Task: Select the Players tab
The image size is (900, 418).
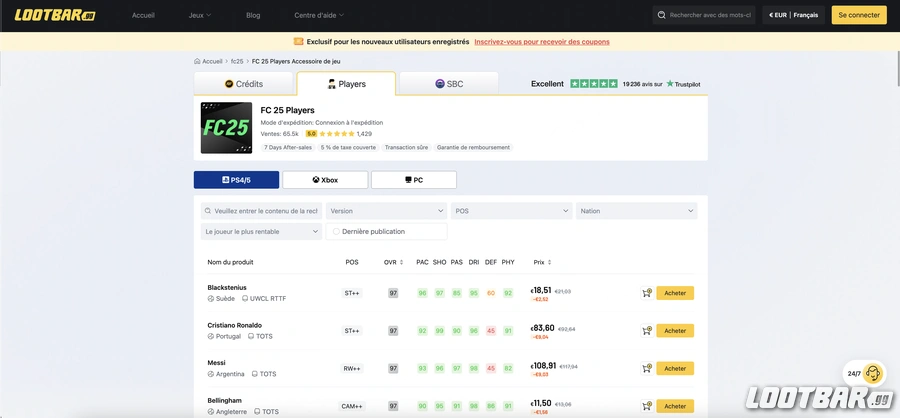Action: point(346,84)
